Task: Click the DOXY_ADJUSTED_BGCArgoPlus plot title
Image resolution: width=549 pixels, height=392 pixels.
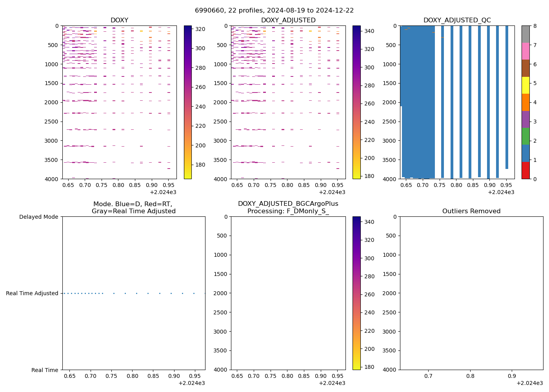Action: [288, 204]
